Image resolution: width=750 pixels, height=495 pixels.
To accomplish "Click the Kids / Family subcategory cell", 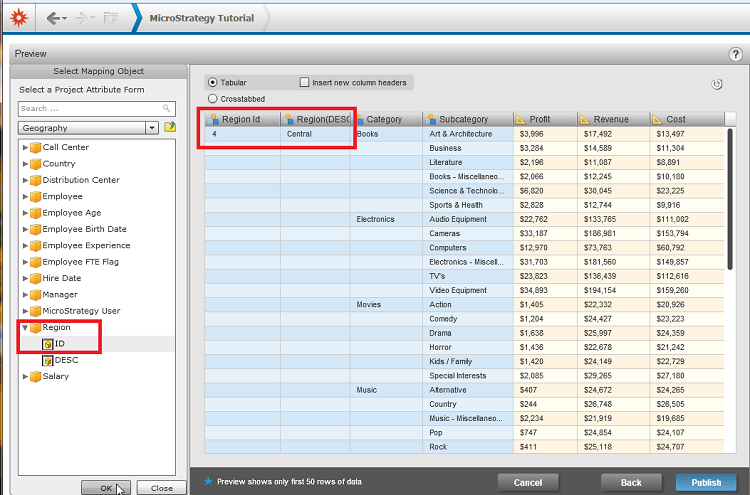I will click(x=468, y=362).
